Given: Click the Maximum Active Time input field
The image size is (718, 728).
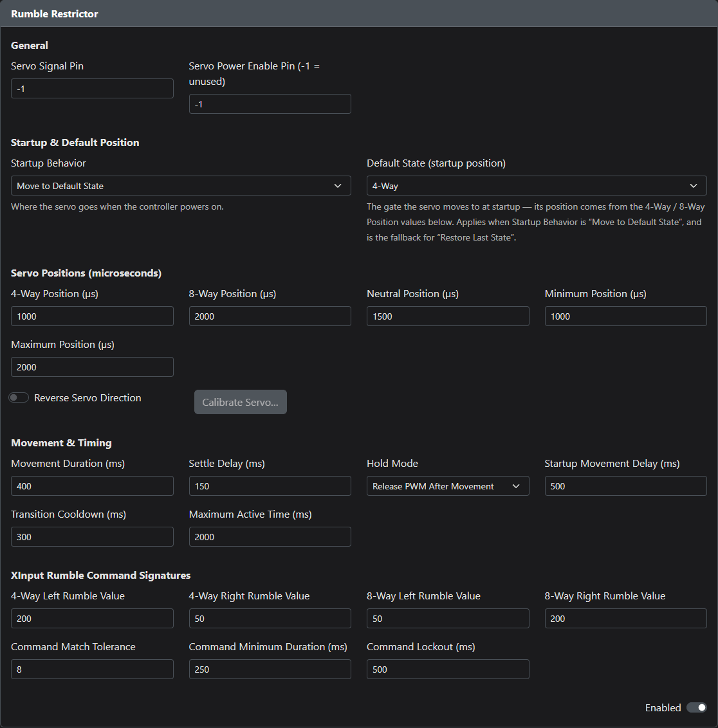Looking at the screenshot, I should click(x=270, y=537).
